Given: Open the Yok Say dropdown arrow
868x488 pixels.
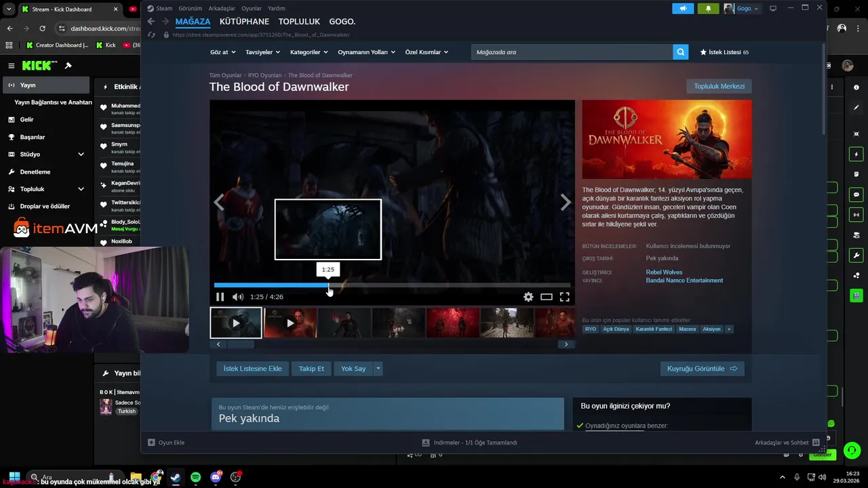Looking at the screenshot, I should (378, 369).
